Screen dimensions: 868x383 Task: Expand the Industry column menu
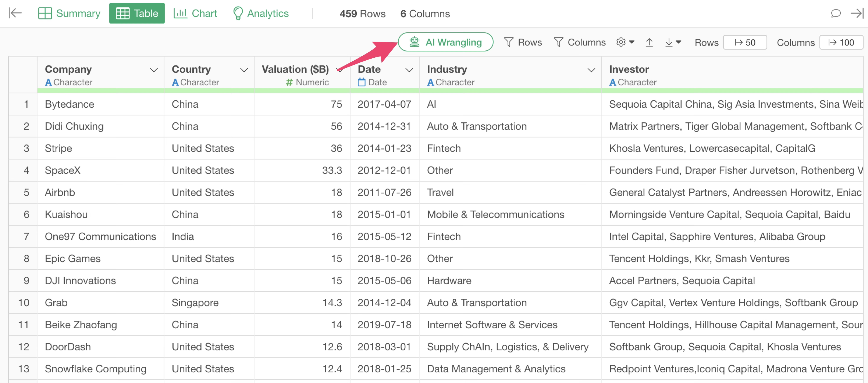(x=591, y=70)
